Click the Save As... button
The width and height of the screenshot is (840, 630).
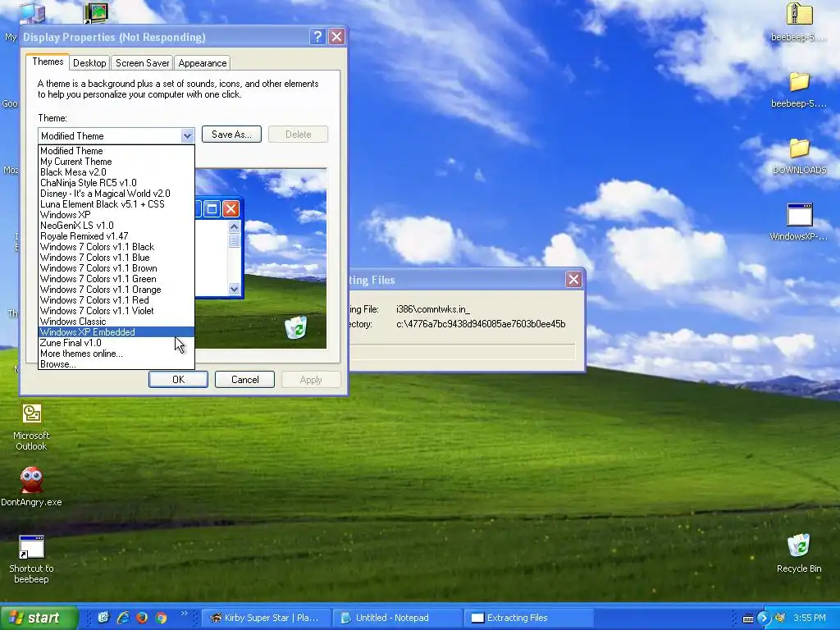point(231,135)
